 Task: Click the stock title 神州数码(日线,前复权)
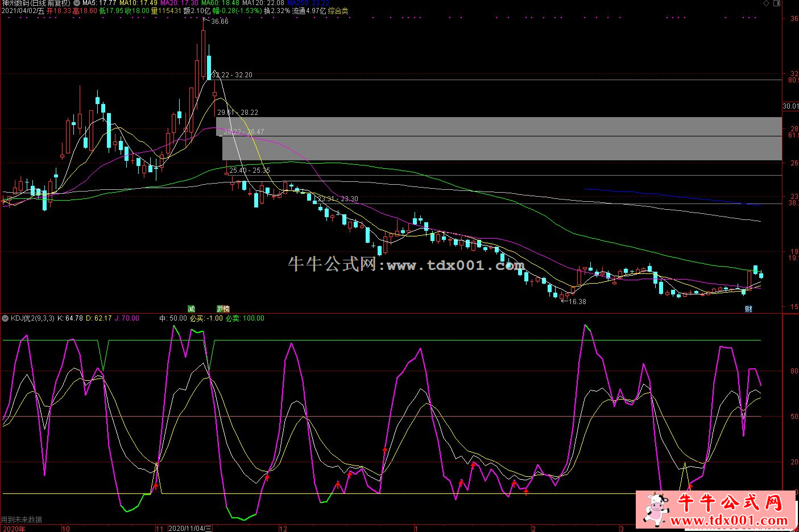coord(35,3)
